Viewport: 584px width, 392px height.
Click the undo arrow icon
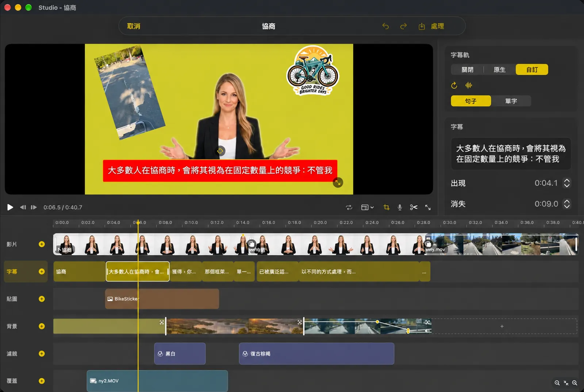click(x=385, y=26)
